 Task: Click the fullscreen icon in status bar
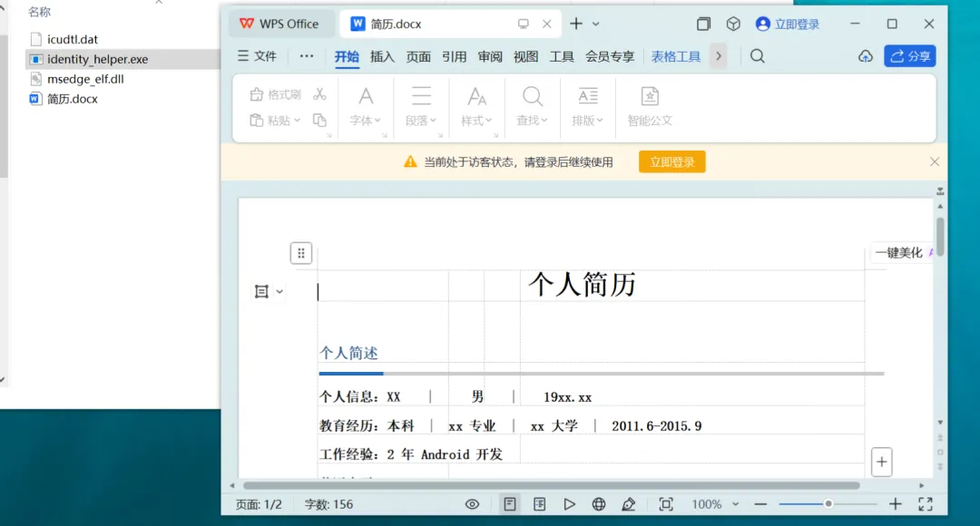coord(926,504)
